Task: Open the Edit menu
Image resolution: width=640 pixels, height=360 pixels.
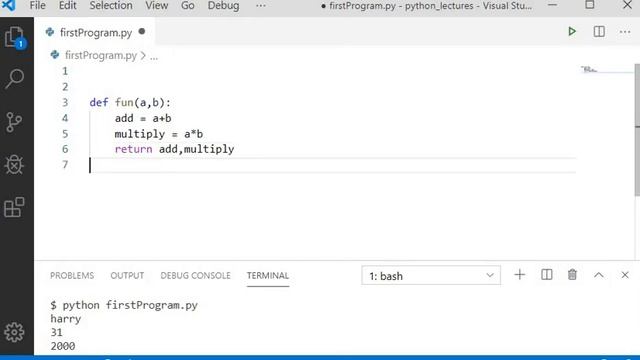Action: tap(67, 6)
